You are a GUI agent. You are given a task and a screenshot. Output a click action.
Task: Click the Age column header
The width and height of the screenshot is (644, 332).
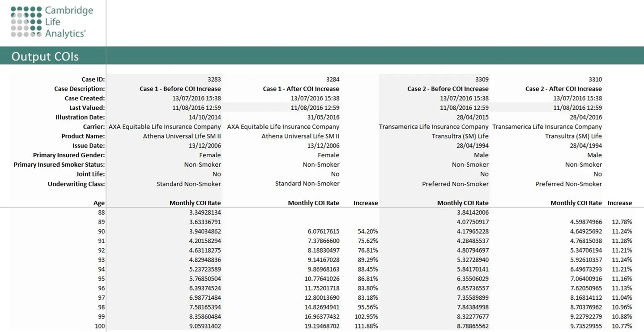pos(99,203)
